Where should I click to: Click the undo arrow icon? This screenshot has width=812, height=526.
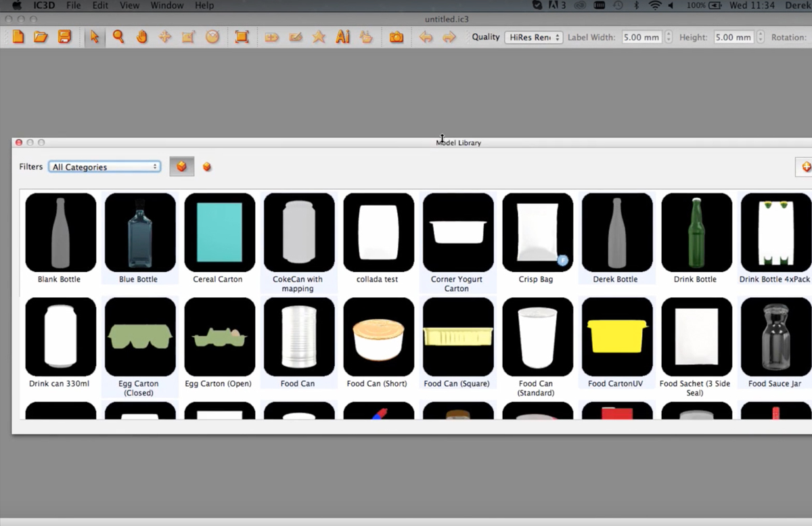tap(426, 37)
